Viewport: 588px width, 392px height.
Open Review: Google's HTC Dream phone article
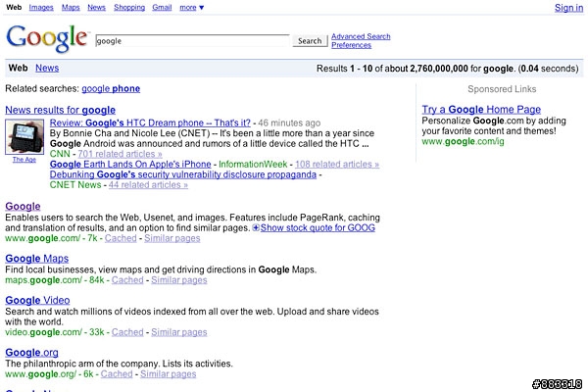(x=150, y=122)
